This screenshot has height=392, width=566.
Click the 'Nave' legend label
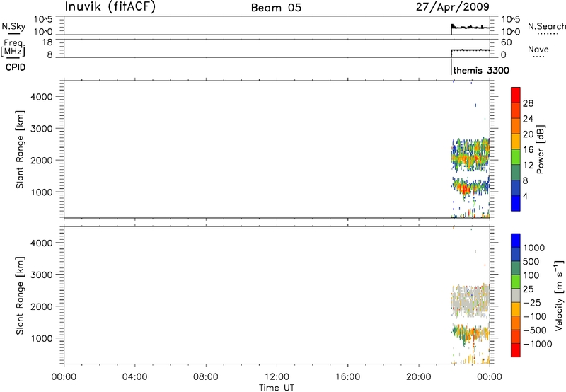coord(538,50)
